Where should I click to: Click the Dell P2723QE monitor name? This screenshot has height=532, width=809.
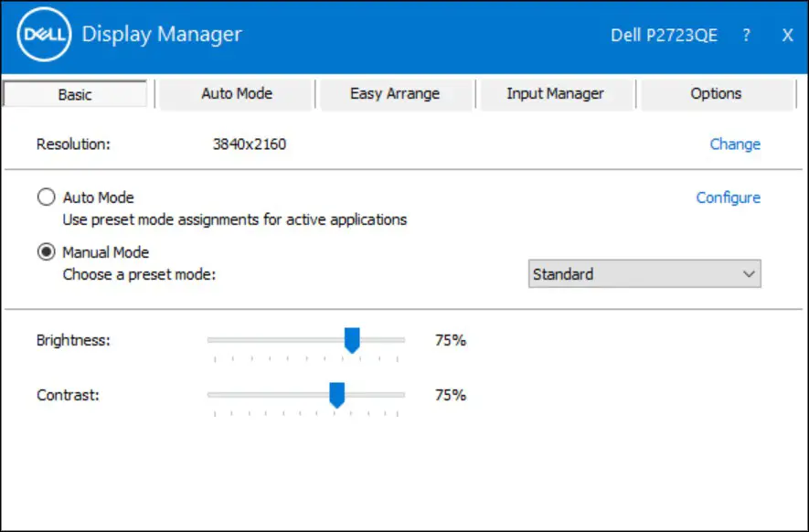(x=664, y=36)
